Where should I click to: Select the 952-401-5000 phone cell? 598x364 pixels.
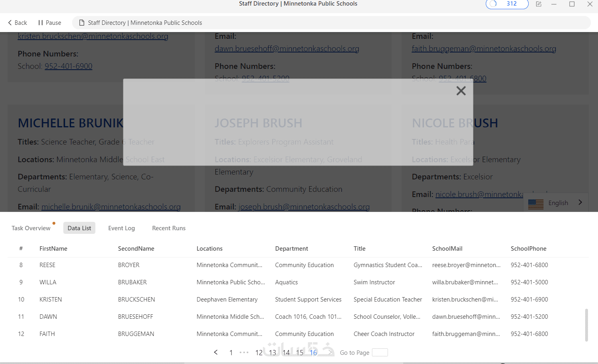[529, 282]
